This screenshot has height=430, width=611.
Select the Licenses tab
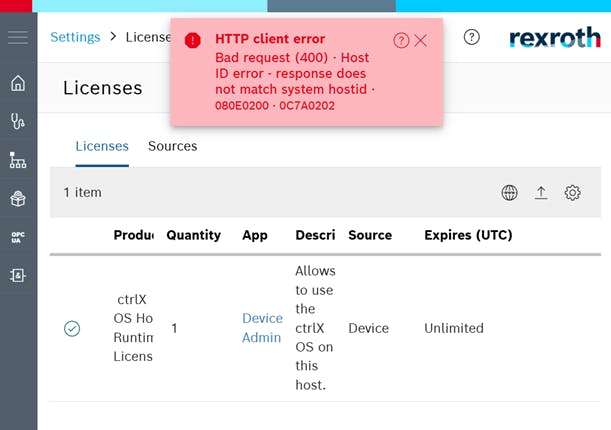[102, 146]
